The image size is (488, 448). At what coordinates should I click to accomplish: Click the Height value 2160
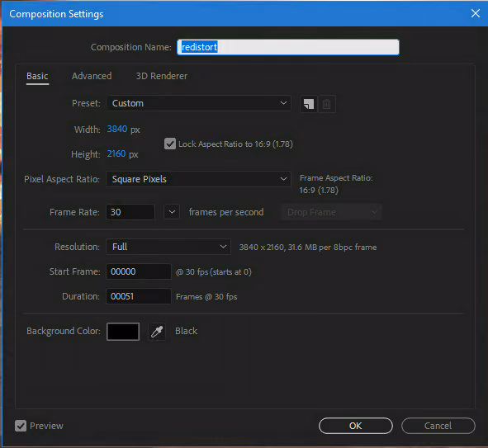click(116, 154)
